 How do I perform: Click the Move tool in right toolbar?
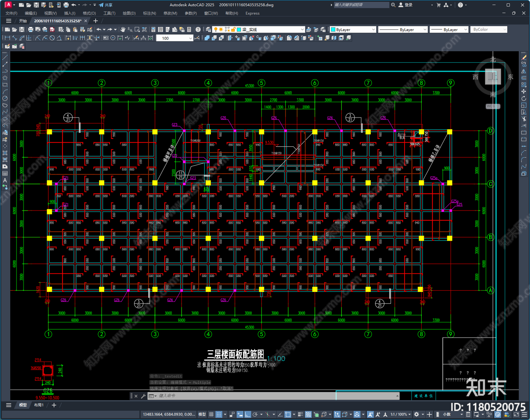pyautogui.click(x=524, y=92)
